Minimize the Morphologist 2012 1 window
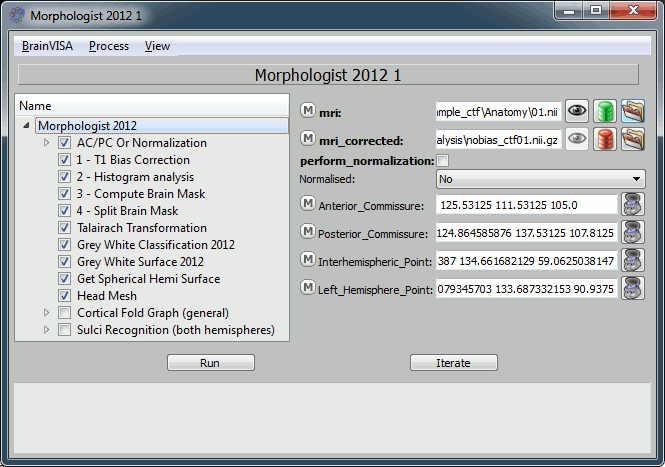Screen dimensions: 665x467 (x=569, y=10)
